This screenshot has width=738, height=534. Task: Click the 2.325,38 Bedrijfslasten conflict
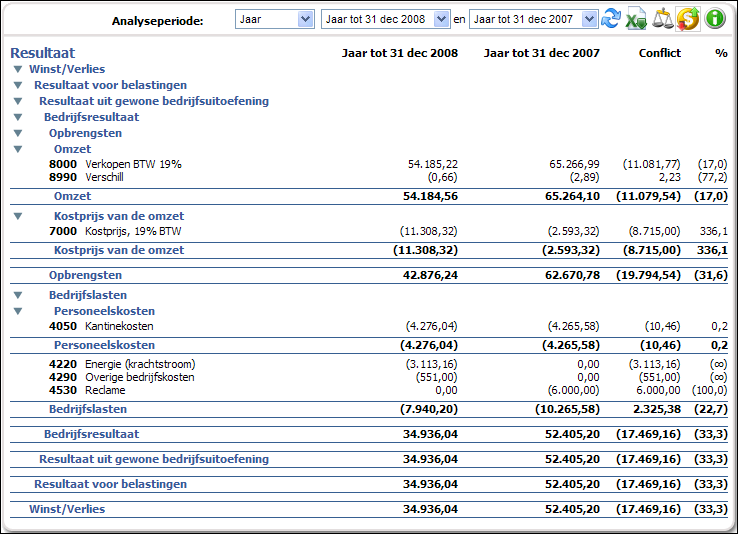click(x=657, y=409)
